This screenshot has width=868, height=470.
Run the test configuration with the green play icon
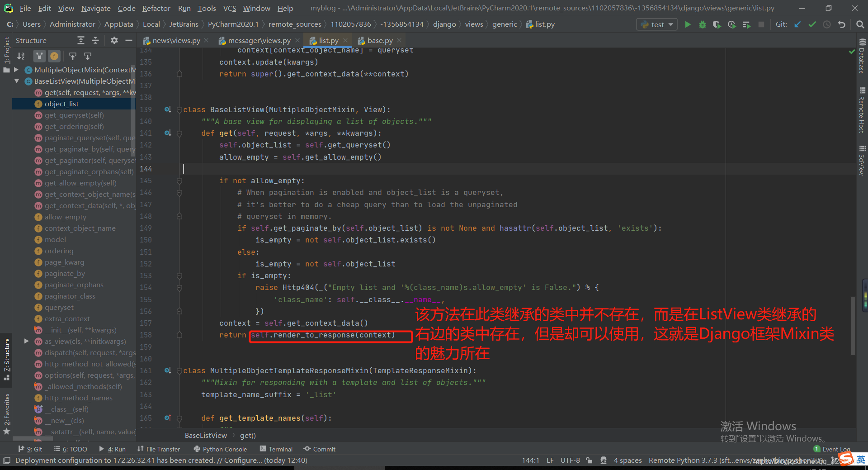click(x=688, y=24)
